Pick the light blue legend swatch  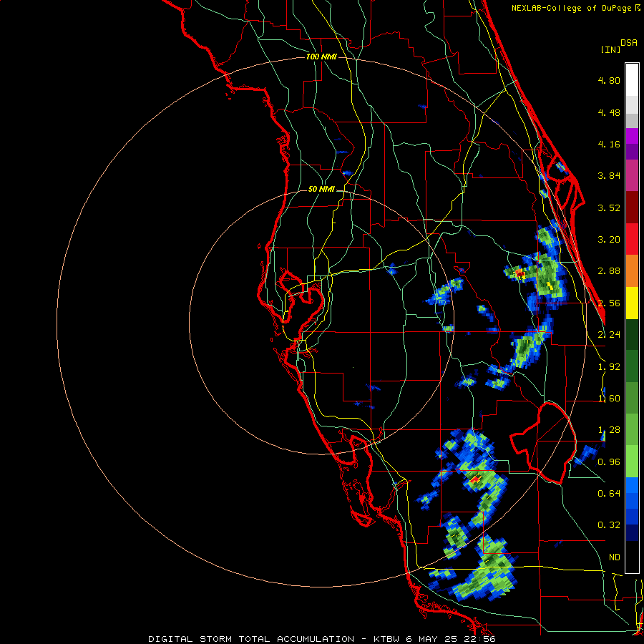632,485
